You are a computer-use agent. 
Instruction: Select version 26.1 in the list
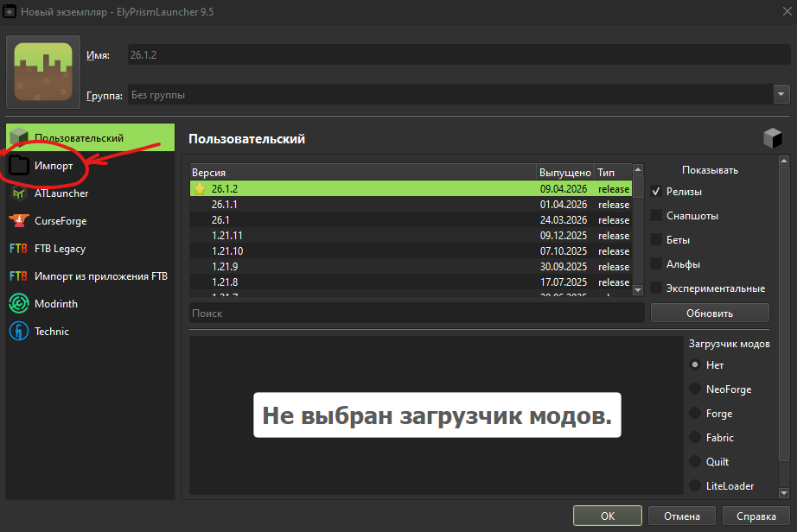pos(411,220)
